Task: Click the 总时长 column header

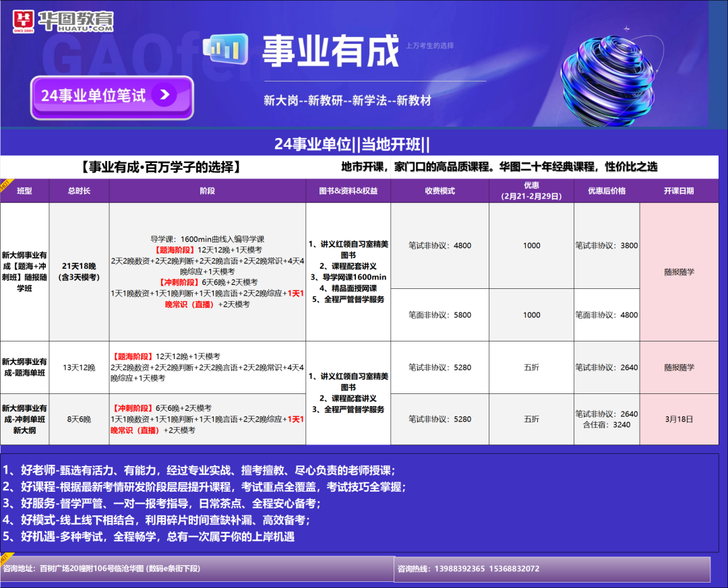Action: 79,191
